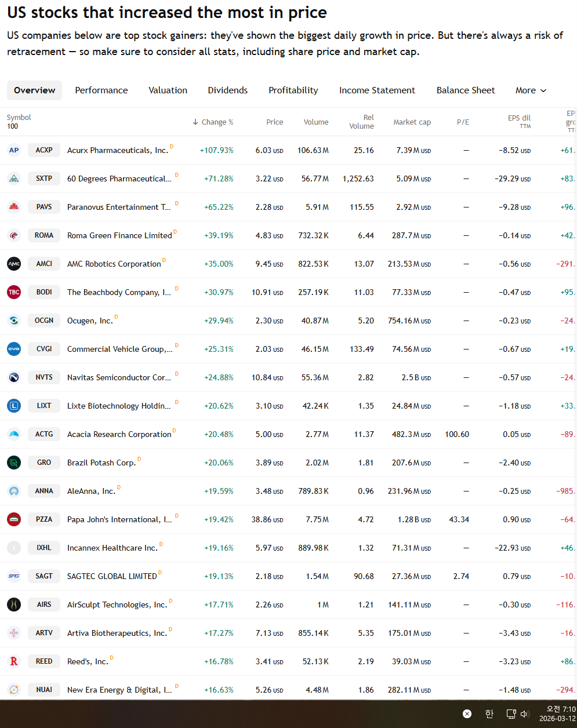Click the AirSculpt Technologies logo icon
The image size is (577, 728).
(x=14, y=605)
